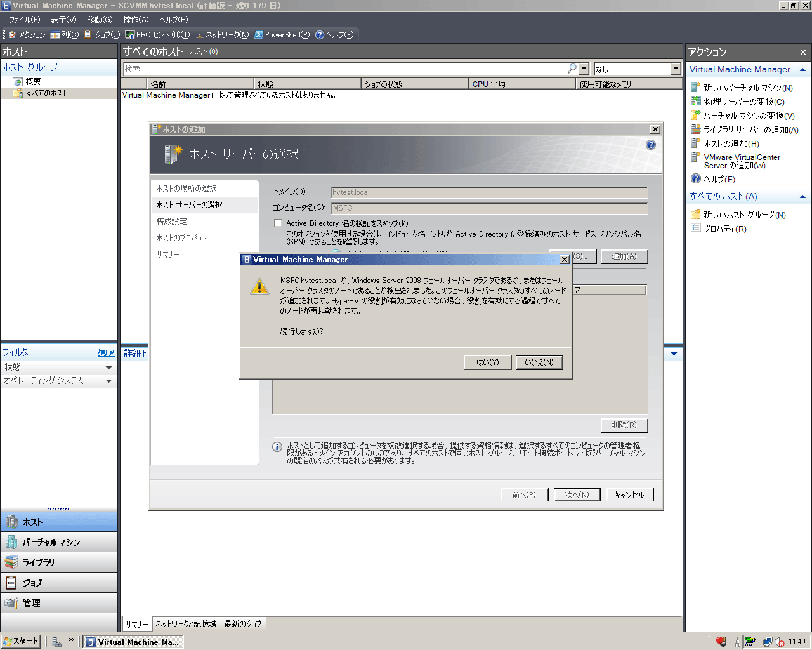Select the サマリー tab
Screen dimensions: 812x650
click(136, 624)
